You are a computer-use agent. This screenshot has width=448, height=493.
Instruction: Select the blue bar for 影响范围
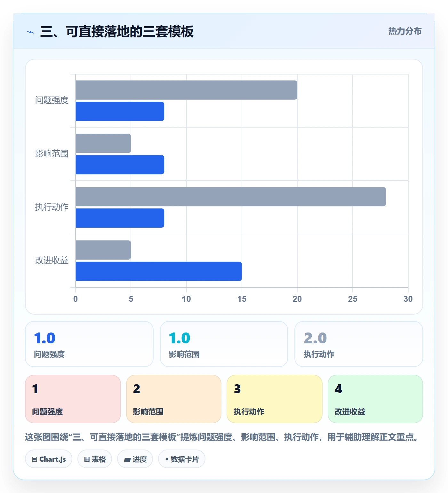(x=120, y=165)
